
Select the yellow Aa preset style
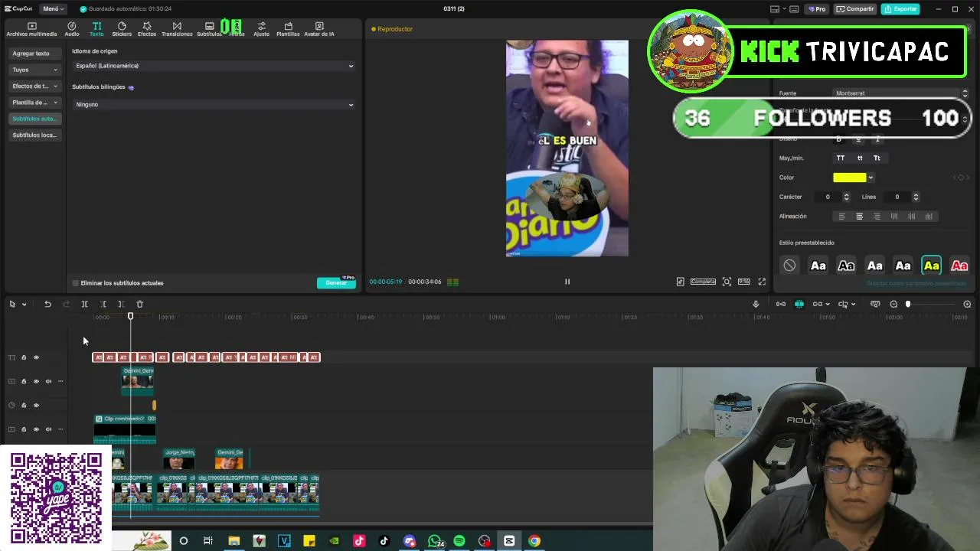pyautogui.click(x=931, y=266)
